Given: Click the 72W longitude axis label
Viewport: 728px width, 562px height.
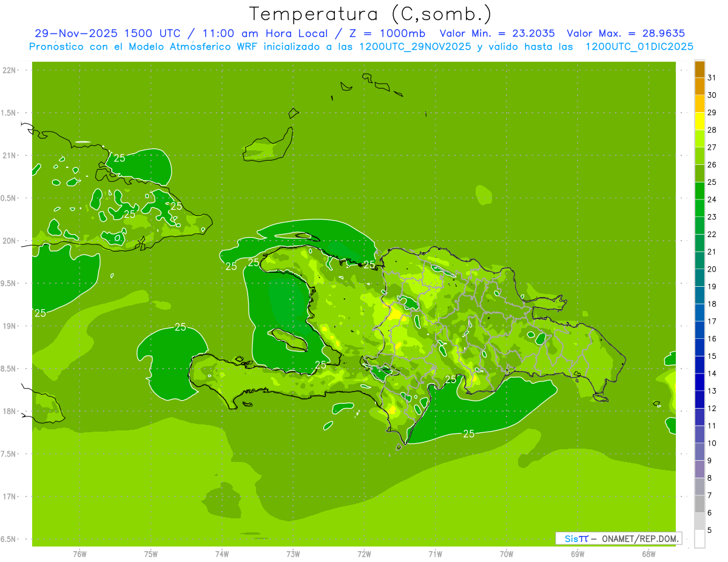Looking at the screenshot, I should click(364, 554).
